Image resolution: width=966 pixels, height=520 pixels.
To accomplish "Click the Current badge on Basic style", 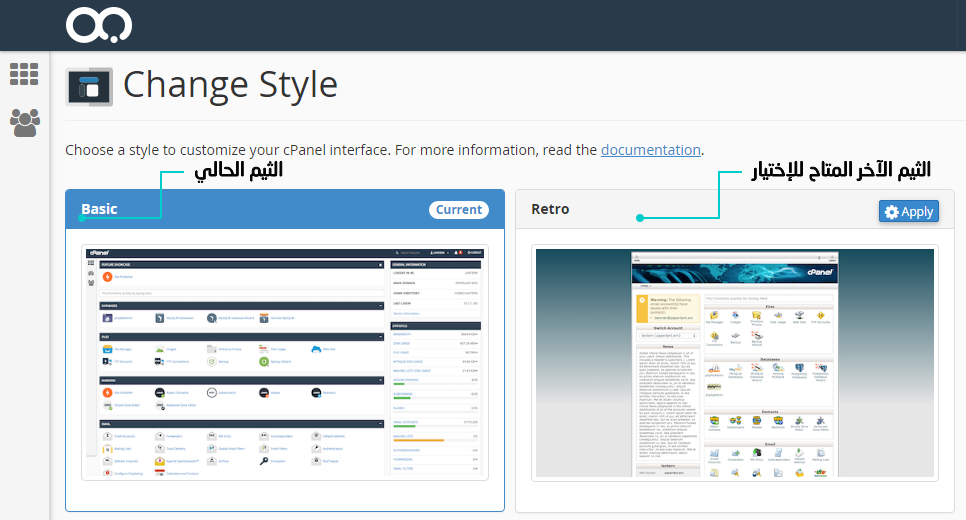I will tap(459, 210).
